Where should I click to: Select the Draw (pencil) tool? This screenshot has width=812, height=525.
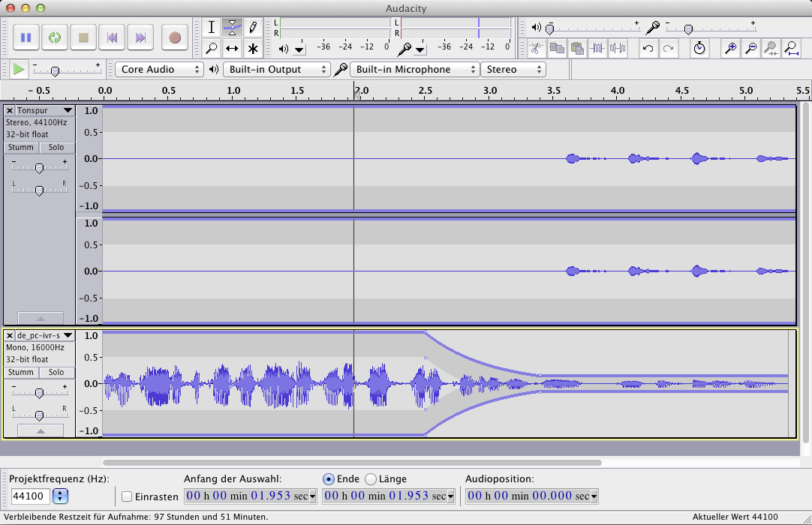tap(253, 28)
